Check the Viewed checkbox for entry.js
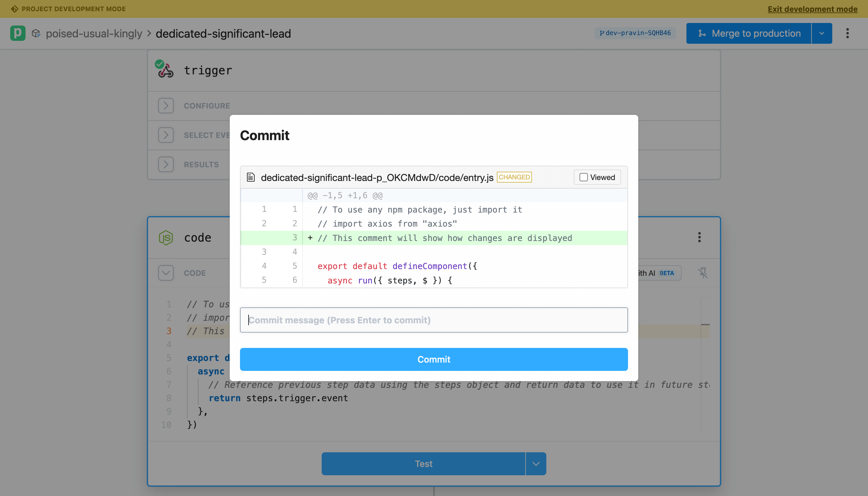Screen dimensions: 868x496 coord(583,177)
